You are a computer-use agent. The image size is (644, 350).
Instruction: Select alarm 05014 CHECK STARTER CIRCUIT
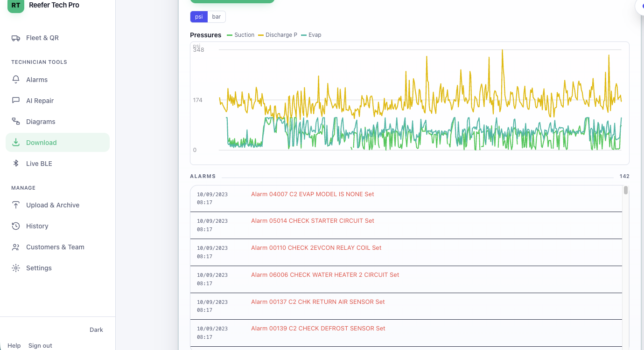point(406,226)
